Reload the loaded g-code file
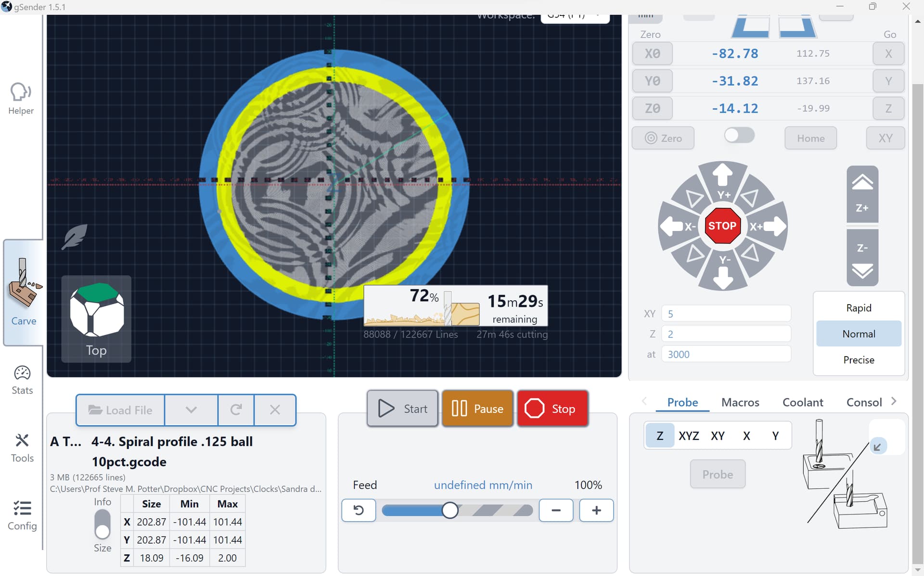The image size is (924, 576). (236, 410)
